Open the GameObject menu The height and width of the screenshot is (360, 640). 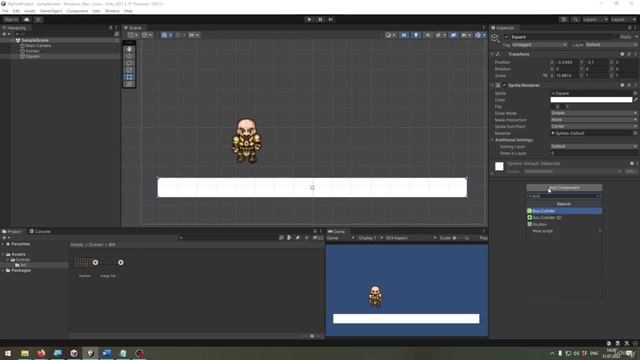tap(51, 11)
